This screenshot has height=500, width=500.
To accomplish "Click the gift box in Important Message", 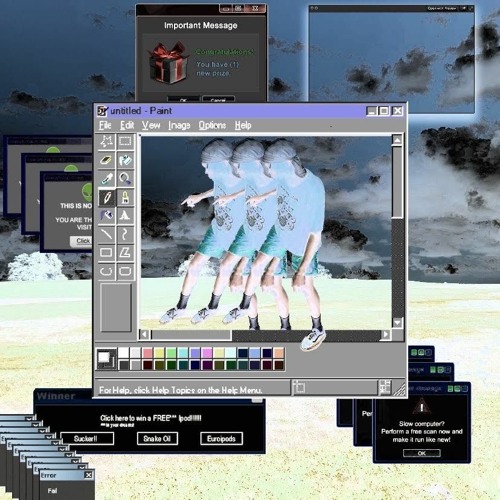I will point(168,63).
